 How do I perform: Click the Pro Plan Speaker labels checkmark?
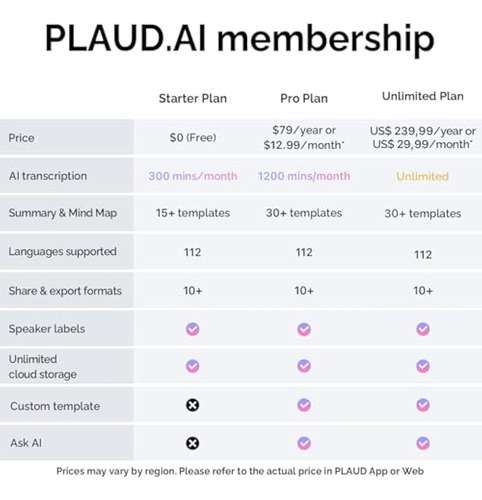(x=304, y=329)
